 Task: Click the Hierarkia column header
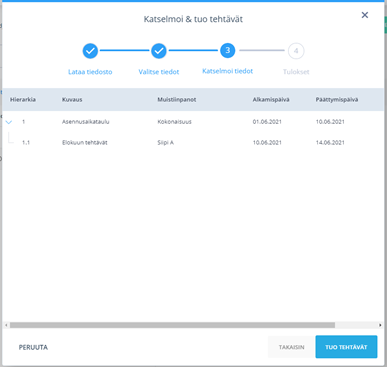coord(23,100)
